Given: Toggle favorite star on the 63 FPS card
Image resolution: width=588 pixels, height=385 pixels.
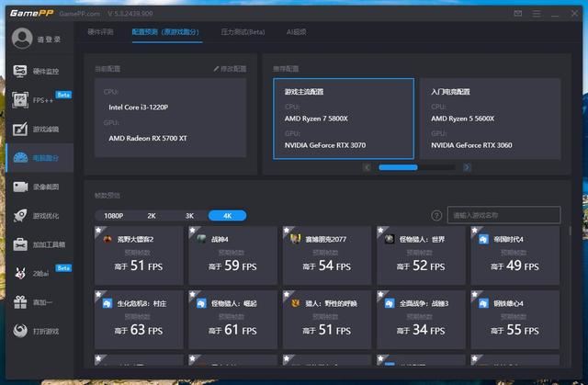Looking at the screenshot, I should [x=99, y=294].
